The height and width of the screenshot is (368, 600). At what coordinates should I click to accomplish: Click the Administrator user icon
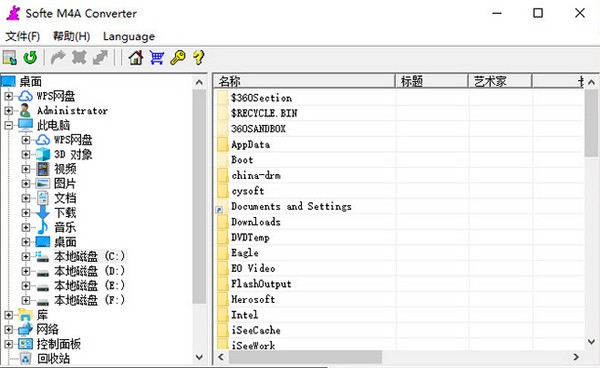click(x=26, y=111)
